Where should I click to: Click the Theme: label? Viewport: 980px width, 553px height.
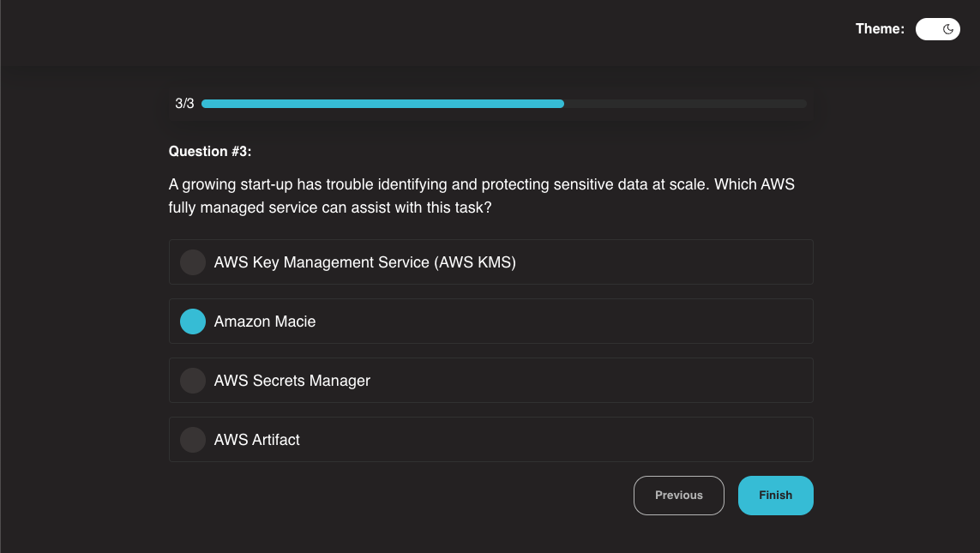pos(880,29)
